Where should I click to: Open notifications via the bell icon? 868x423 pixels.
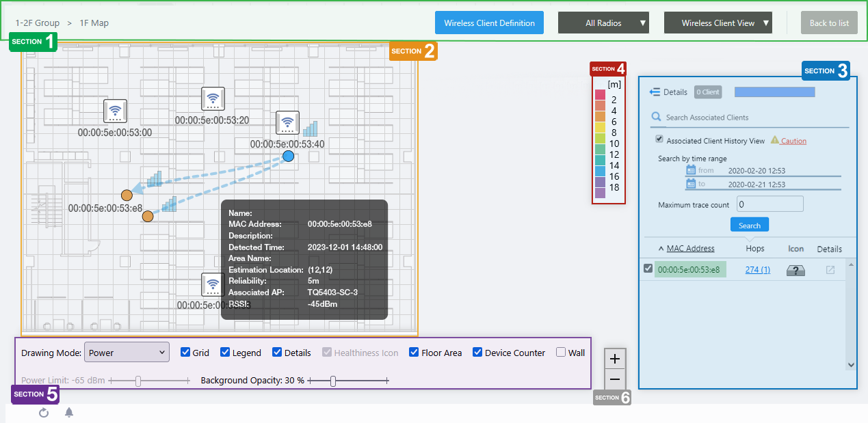pyautogui.click(x=69, y=413)
